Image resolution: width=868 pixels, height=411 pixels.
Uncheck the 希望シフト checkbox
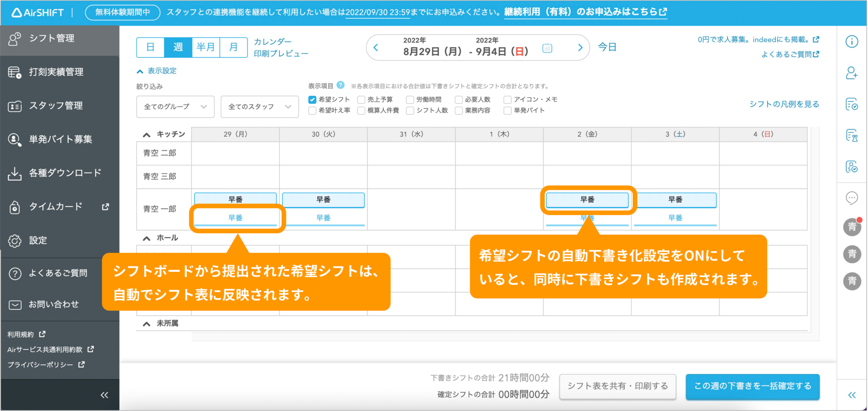pos(312,99)
